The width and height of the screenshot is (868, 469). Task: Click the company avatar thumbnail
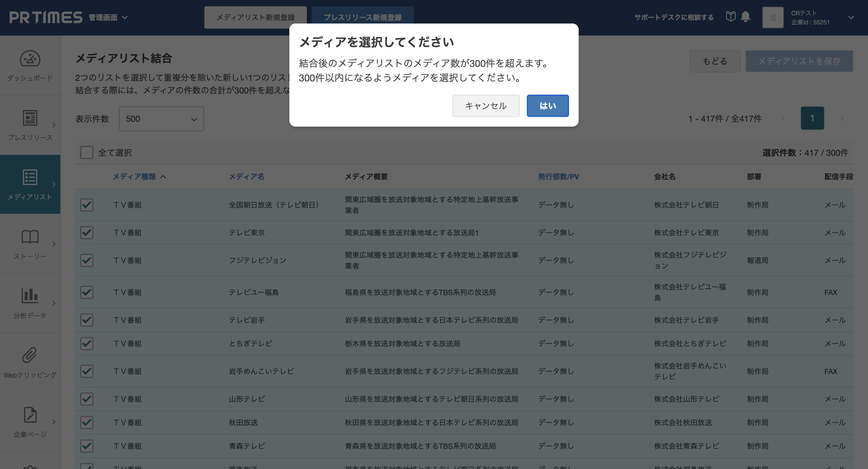coord(773,17)
